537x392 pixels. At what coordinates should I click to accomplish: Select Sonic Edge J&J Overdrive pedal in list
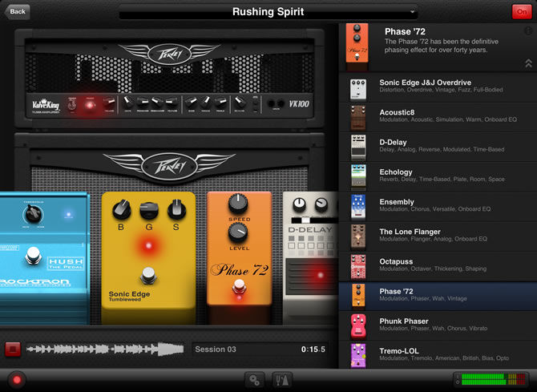point(438,87)
